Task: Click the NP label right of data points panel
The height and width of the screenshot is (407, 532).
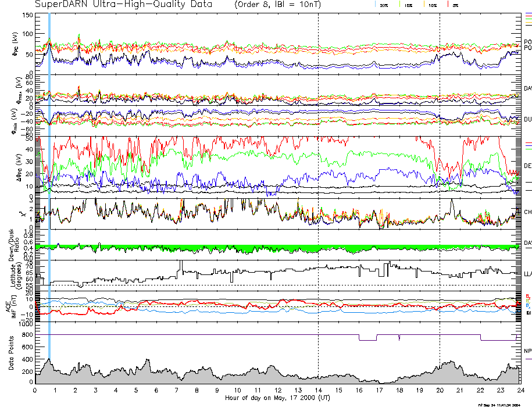Action: tap(528, 351)
